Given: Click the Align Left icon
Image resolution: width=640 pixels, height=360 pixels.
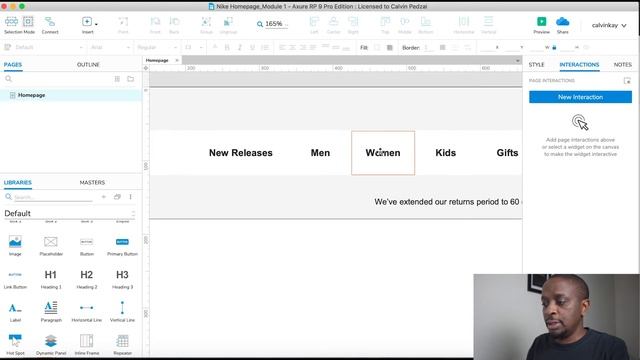Looking at the screenshot, I should 314,21.
